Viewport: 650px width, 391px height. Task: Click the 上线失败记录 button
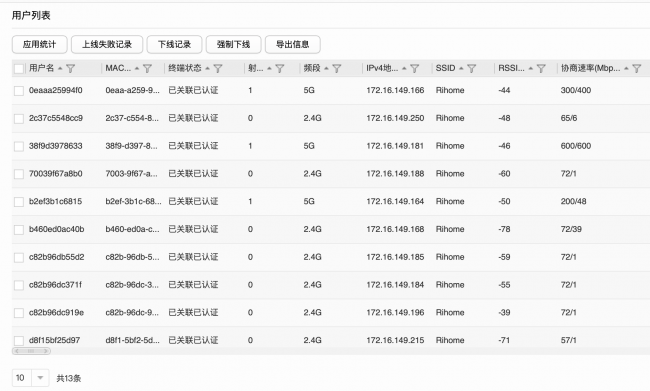point(107,44)
